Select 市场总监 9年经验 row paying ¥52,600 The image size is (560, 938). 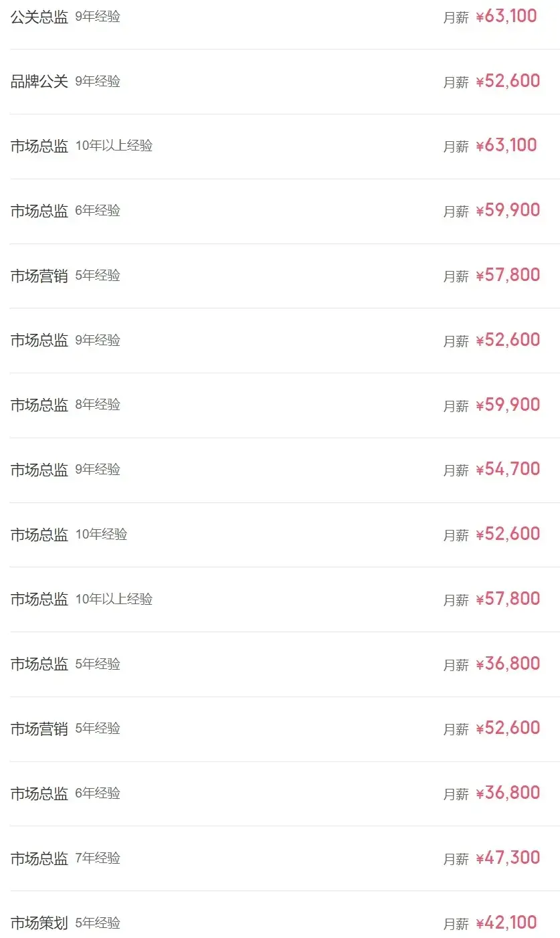click(x=39, y=341)
